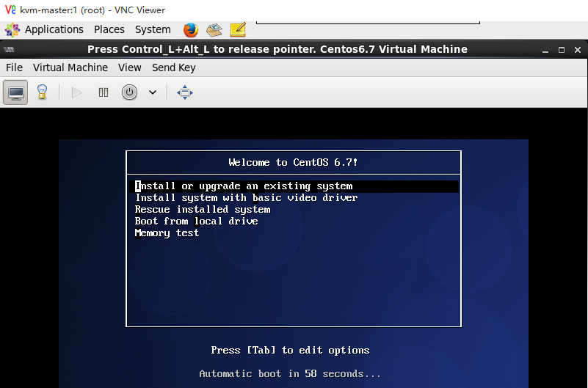
Task: Open the Virtual Machine menu
Action: pos(70,67)
